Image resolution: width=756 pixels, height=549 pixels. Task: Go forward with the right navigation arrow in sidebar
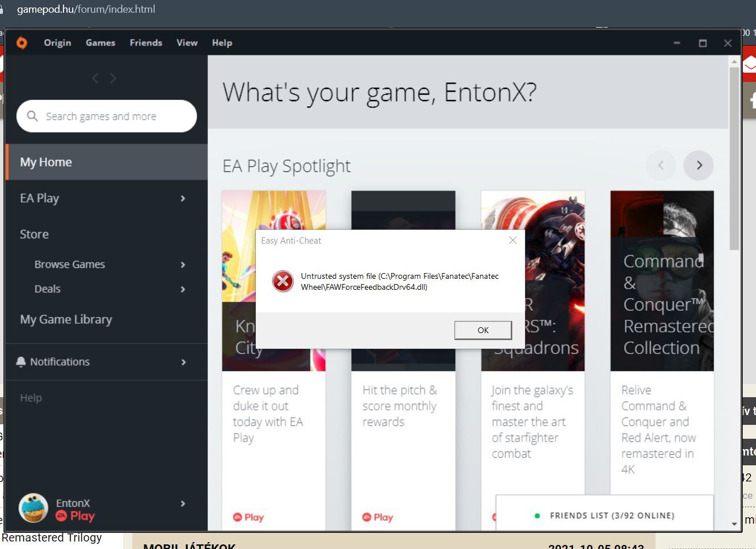tap(113, 78)
